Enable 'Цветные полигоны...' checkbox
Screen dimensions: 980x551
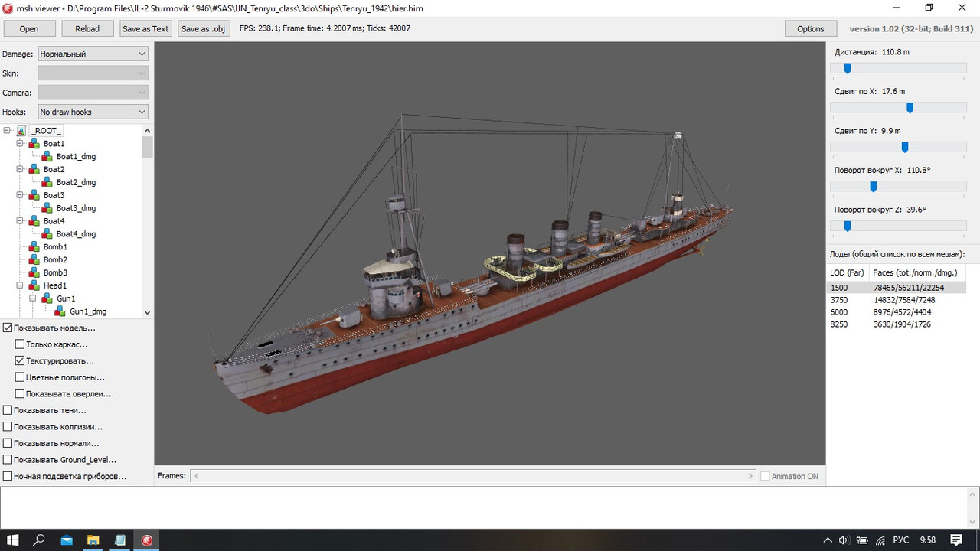coord(20,377)
